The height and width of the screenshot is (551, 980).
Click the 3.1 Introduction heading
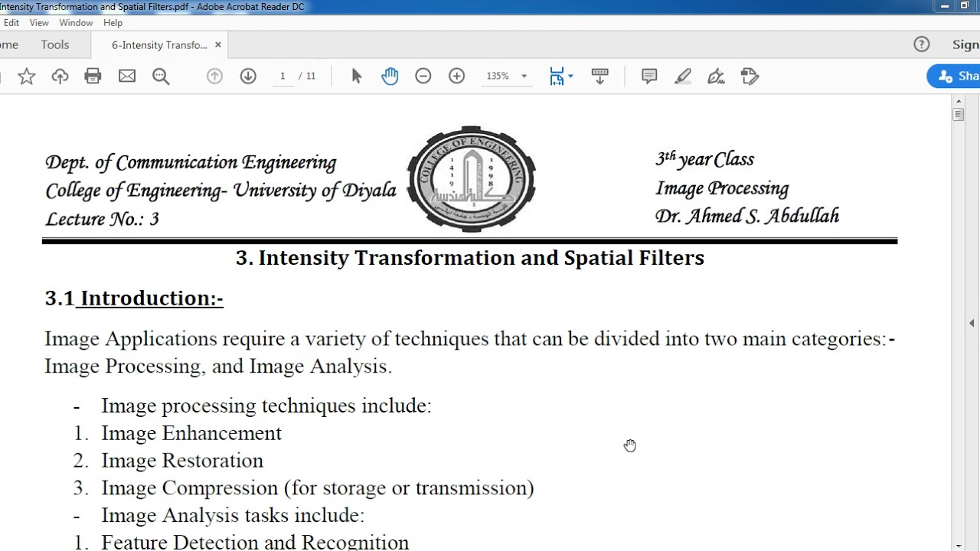134,298
